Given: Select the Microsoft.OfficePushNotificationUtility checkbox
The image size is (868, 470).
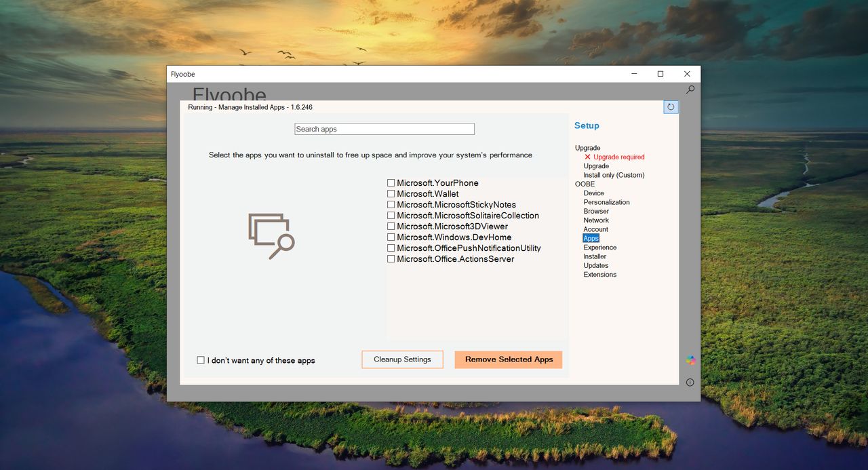Looking at the screenshot, I should pos(391,248).
